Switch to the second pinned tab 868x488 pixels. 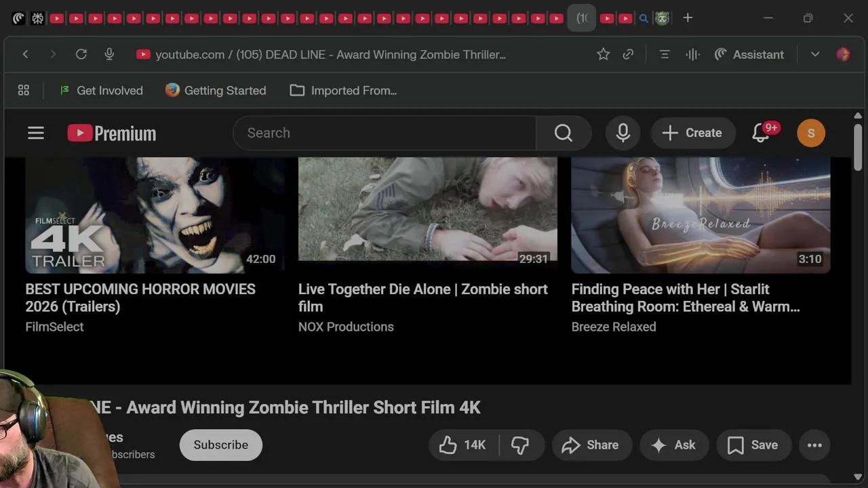point(37,18)
